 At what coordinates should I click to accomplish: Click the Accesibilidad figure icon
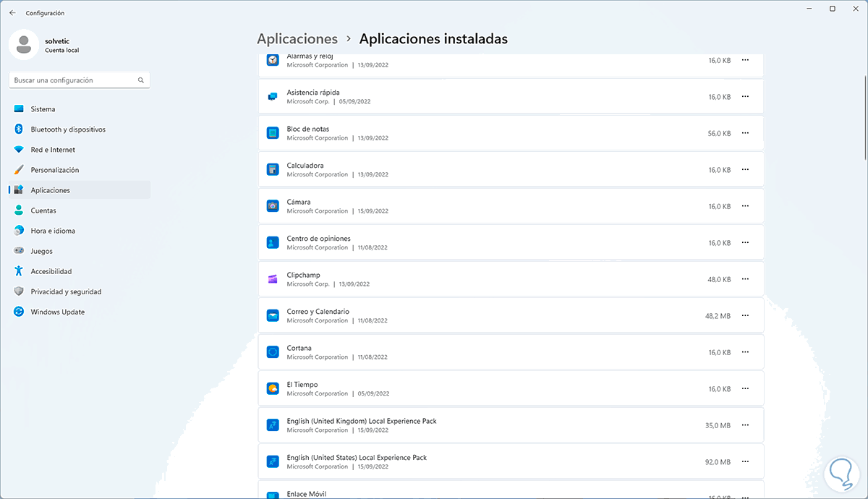point(19,271)
